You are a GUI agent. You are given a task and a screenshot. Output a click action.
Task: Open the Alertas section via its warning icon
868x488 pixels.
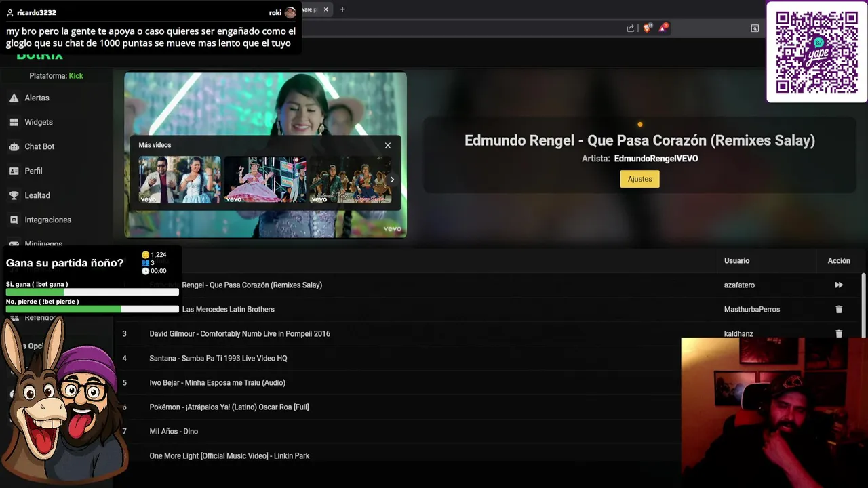pyautogui.click(x=14, y=98)
